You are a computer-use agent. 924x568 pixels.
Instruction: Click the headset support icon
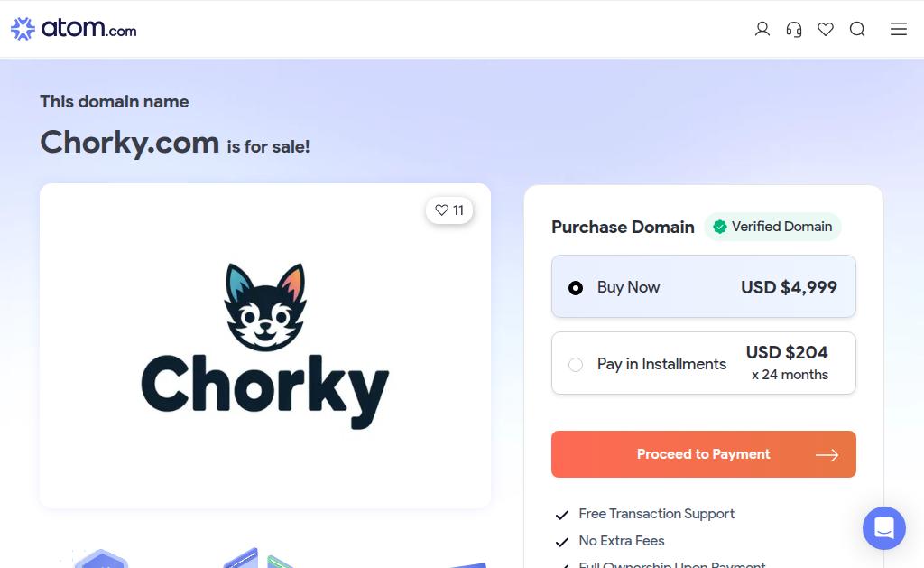(794, 29)
